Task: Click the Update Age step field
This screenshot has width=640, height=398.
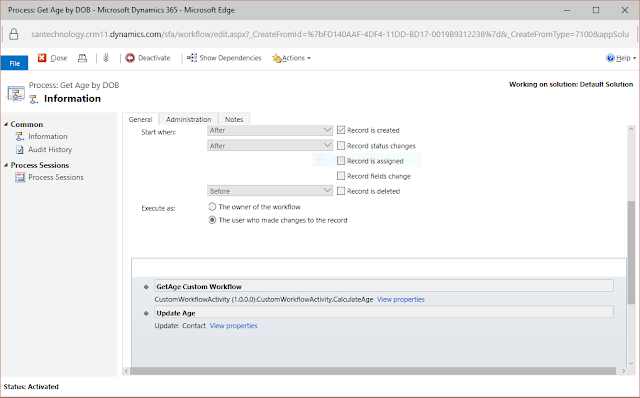Action: point(384,313)
